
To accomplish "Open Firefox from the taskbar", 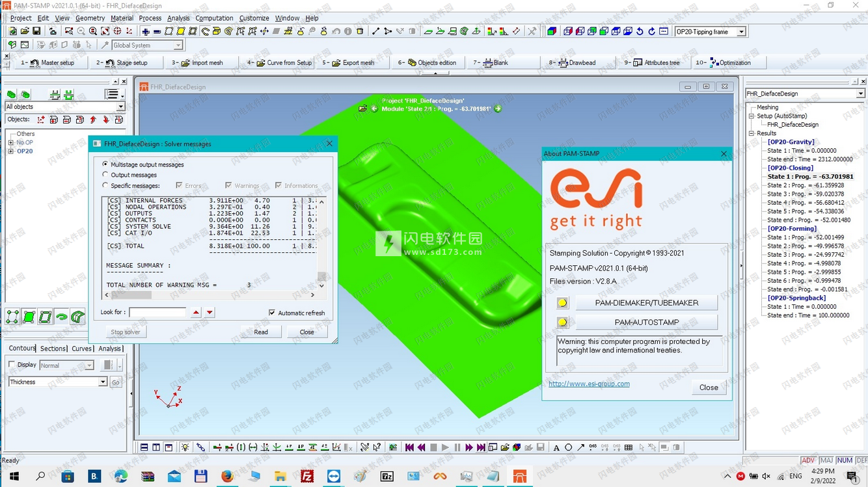I will [226, 477].
